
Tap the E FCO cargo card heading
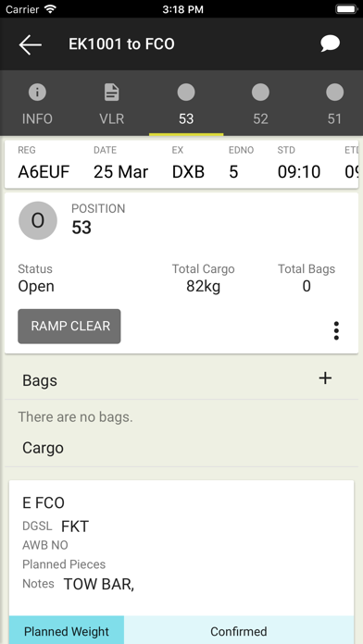click(x=44, y=503)
